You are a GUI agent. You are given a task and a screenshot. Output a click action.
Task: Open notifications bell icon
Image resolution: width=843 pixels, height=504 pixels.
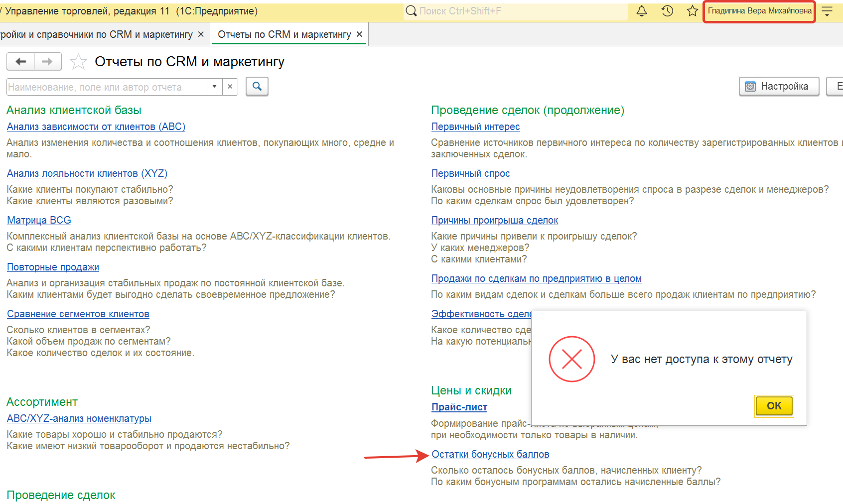point(642,11)
